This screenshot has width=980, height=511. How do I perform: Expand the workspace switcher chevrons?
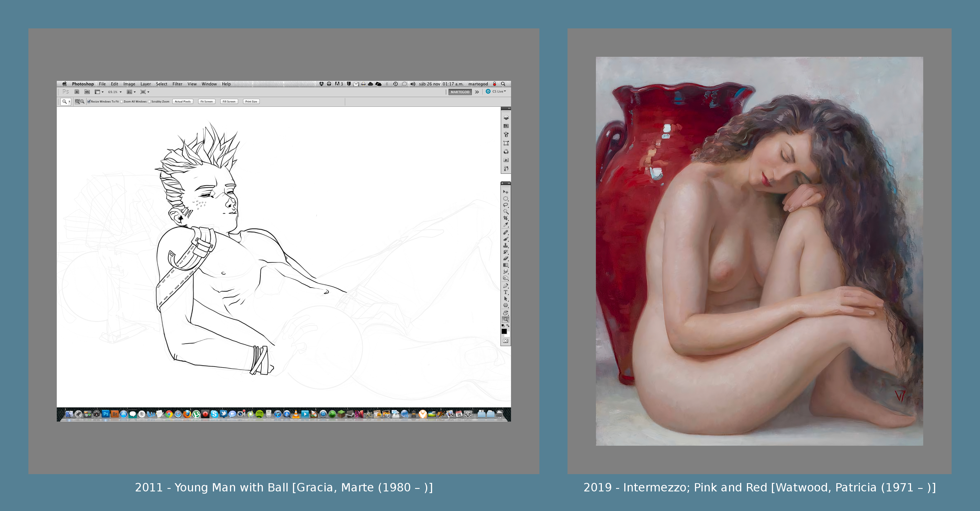tap(477, 92)
